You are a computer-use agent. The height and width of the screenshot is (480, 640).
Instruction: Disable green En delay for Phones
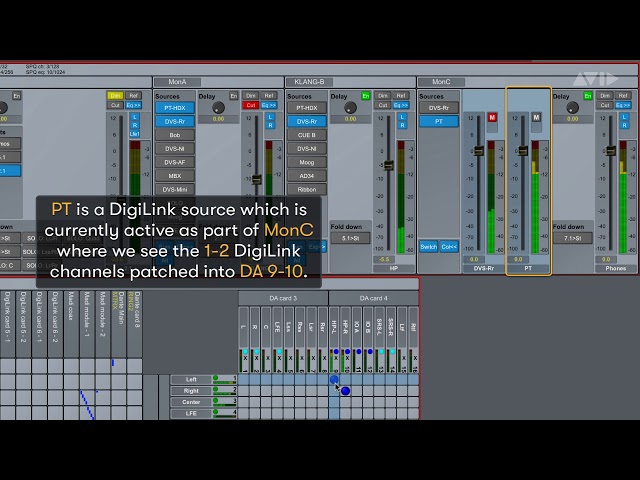coord(588,96)
